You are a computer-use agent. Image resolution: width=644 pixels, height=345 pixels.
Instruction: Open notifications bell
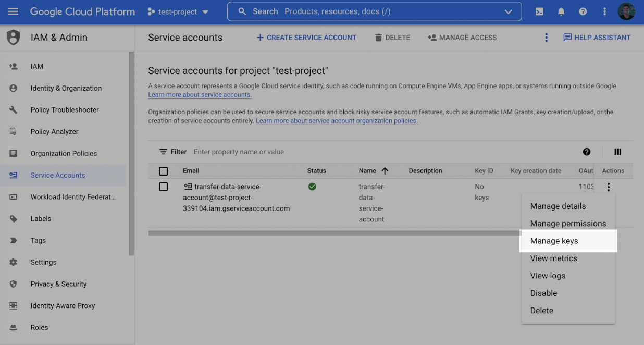point(561,11)
